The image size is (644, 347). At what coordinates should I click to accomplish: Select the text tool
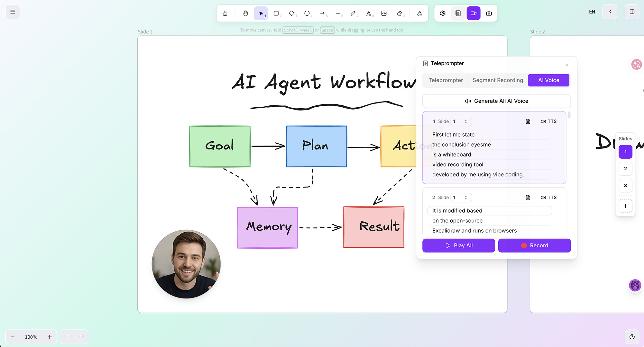pyautogui.click(x=369, y=13)
